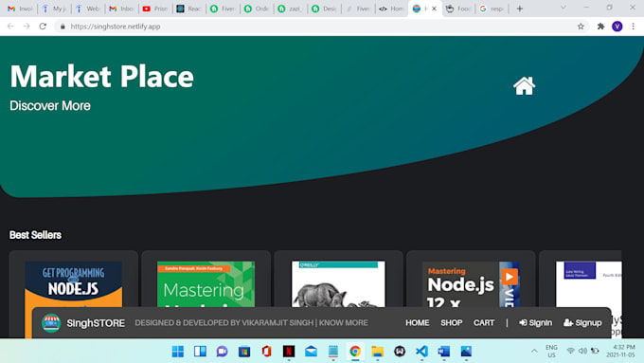Open the Windows Start menu

178,352
